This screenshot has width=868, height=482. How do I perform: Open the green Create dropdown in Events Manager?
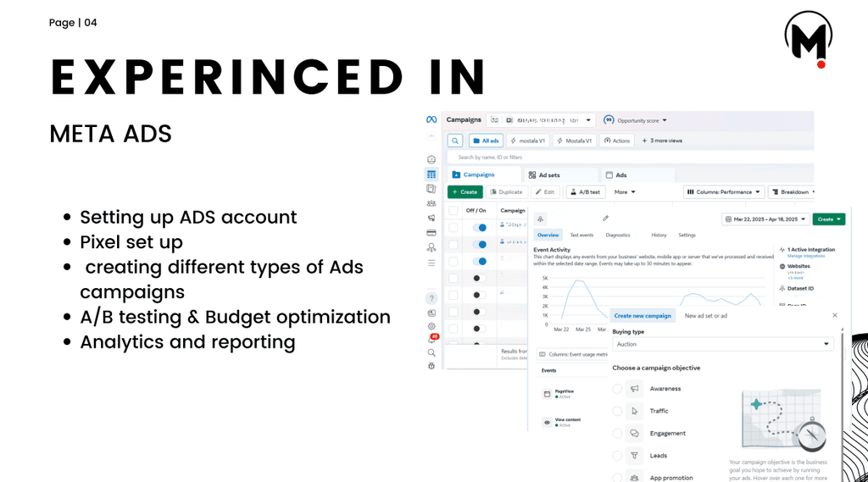point(829,219)
